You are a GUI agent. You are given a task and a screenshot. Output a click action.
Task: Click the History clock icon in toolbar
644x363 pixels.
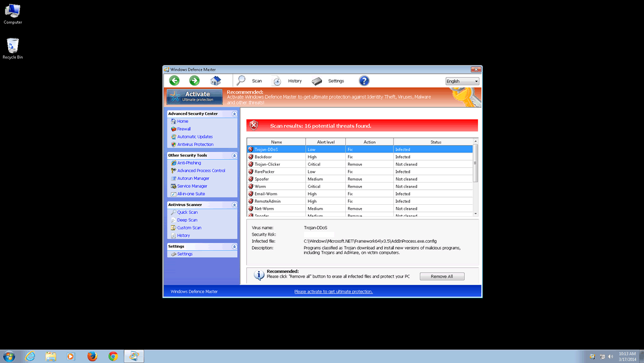277,81
